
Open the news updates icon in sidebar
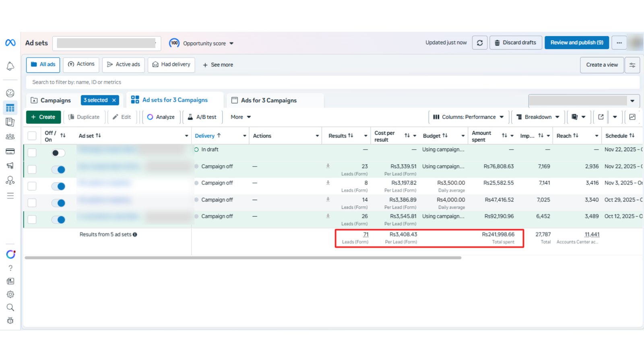pyautogui.click(x=10, y=281)
